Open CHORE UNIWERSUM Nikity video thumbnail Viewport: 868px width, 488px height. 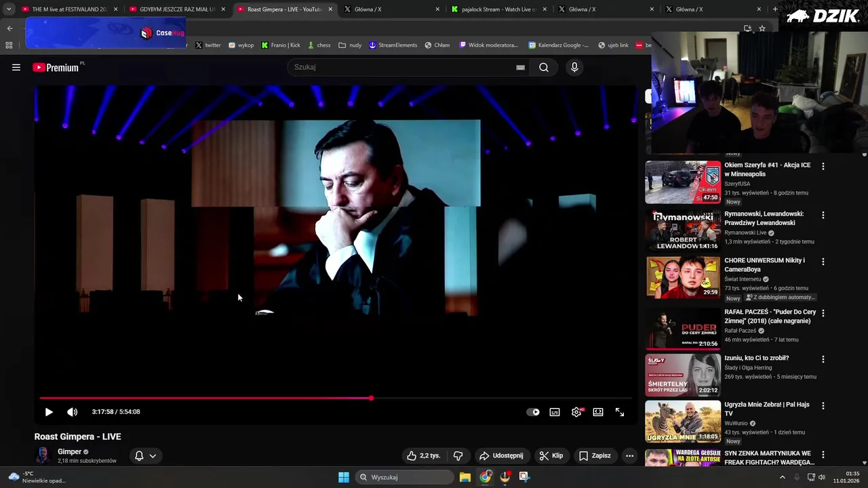(x=683, y=277)
